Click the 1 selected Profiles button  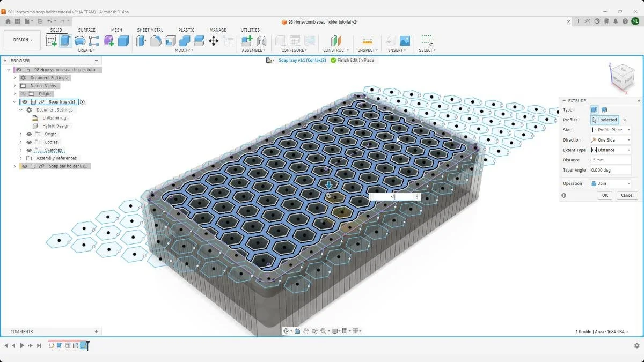click(604, 120)
